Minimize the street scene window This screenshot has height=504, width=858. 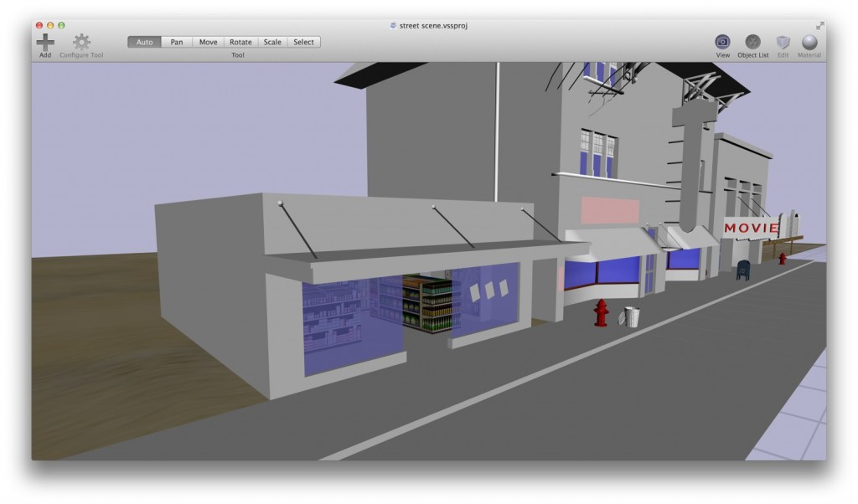50,25
